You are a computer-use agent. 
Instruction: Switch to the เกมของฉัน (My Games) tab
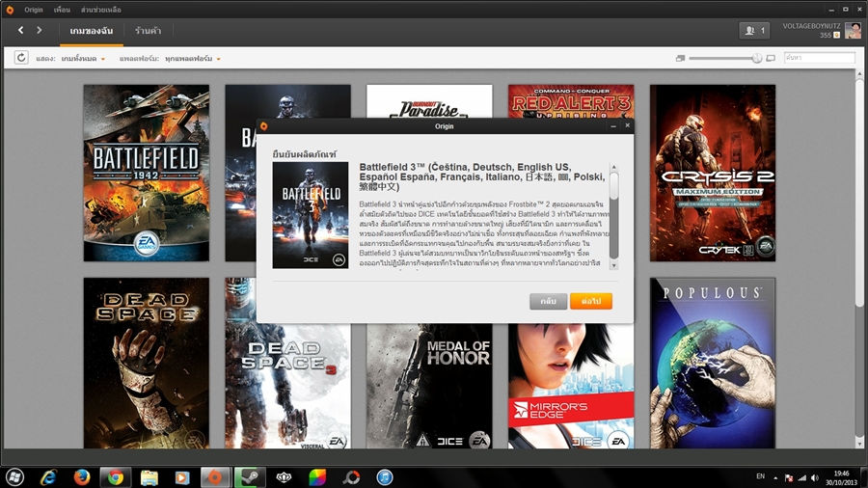tap(92, 31)
